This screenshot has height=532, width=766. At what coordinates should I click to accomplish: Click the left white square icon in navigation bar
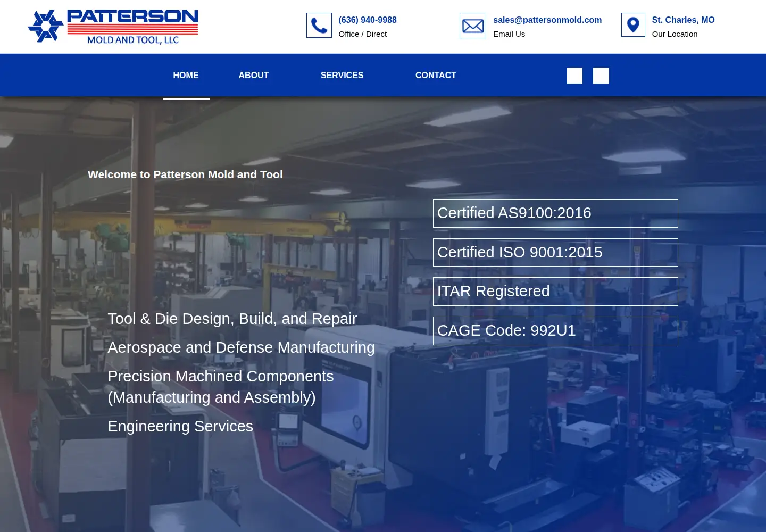[x=574, y=76]
